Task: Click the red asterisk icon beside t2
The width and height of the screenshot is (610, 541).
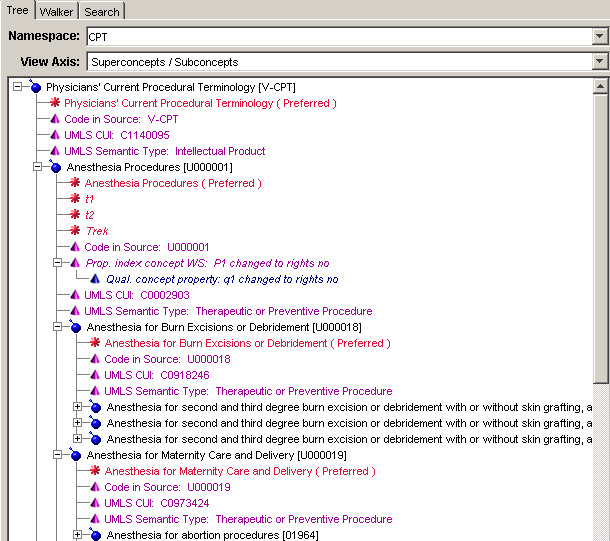Action: coord(75,214)
